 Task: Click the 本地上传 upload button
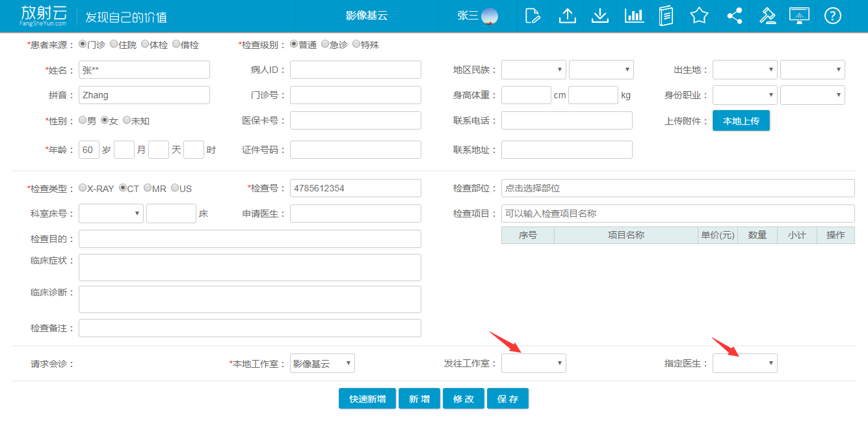[x=741, y=121]
